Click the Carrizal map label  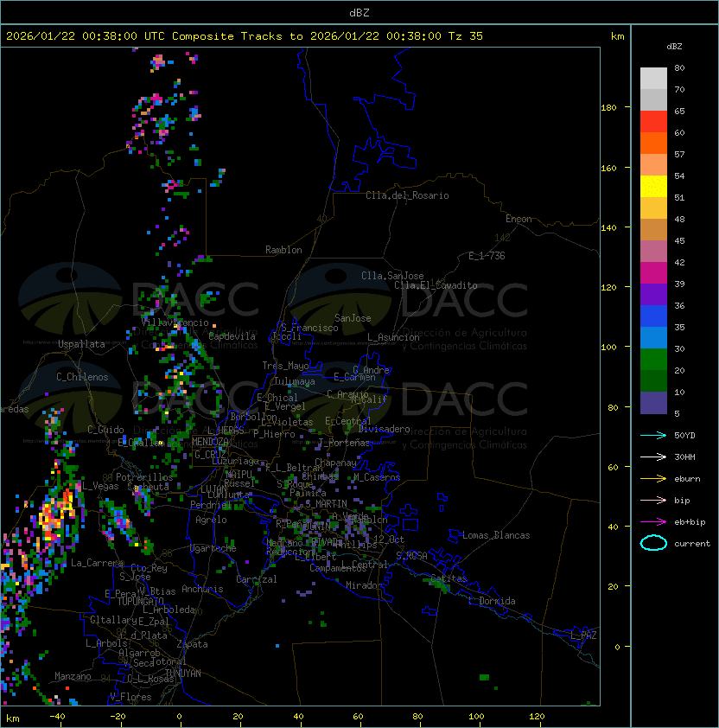[257, 579]
